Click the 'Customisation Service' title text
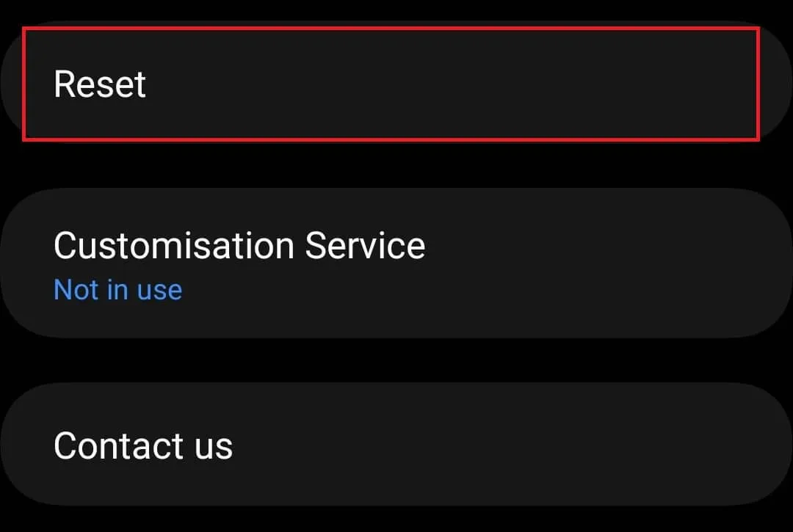The image size is (793, 532). coord(239,246)
